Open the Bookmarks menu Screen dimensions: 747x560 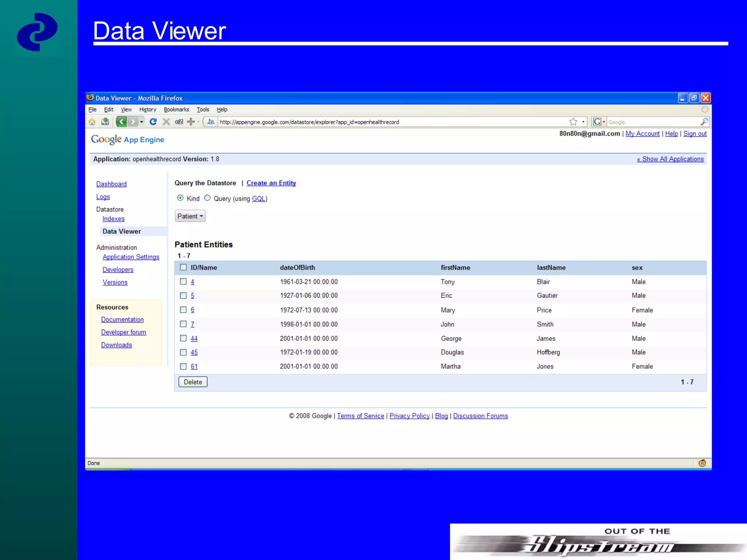tap(177, 109)
